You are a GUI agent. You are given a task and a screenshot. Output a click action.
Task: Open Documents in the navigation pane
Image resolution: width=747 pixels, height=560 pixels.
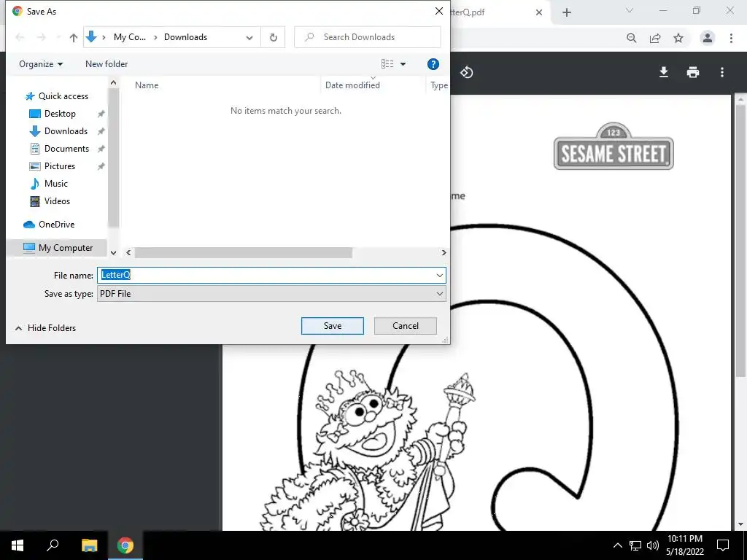coord(66,149)
